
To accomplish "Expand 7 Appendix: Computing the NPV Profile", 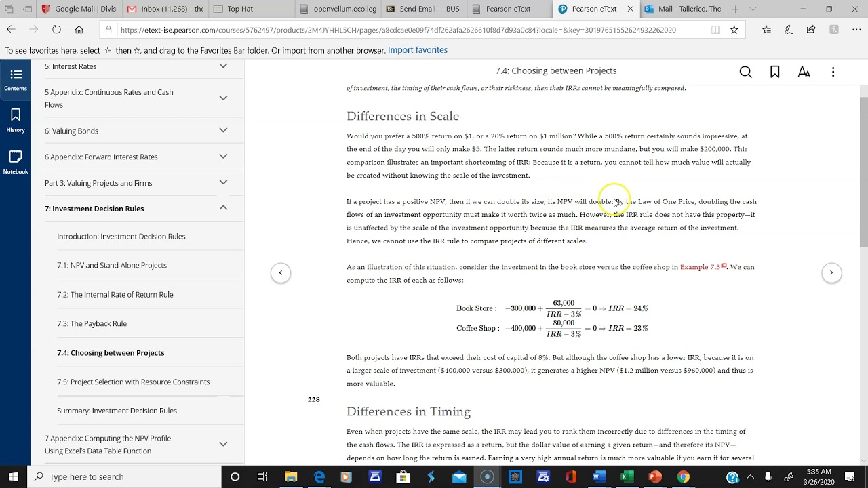I will pyautogui.click(x=223, y=444).
